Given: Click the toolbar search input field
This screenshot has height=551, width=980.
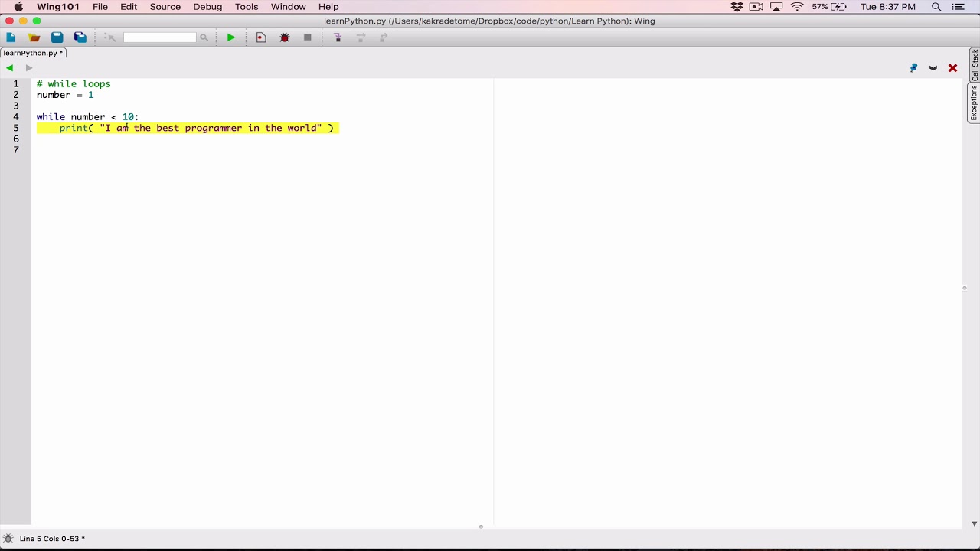Looking at the screenshot, I should tap(159, 37).
